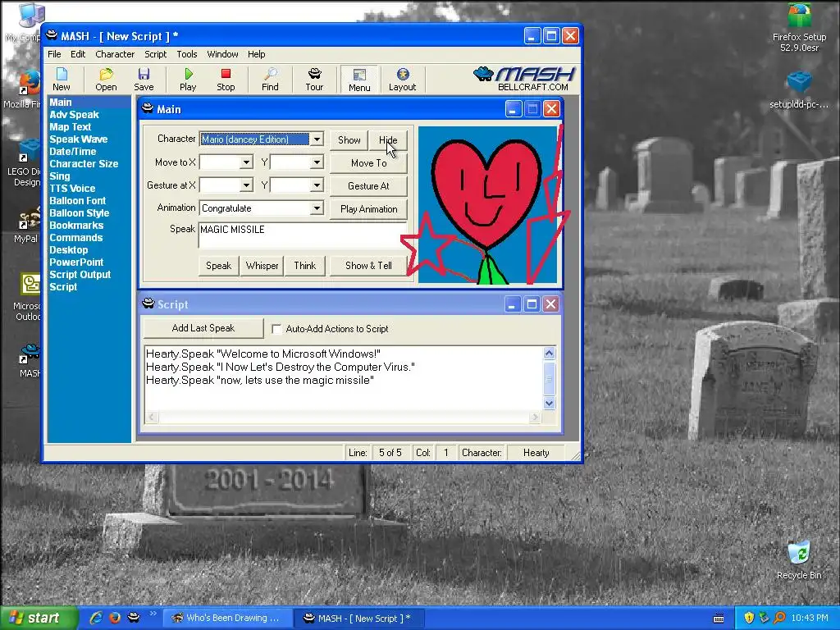Click the horizontal scrollbar right arrow
840x630 pixels.
pos(535,417)
